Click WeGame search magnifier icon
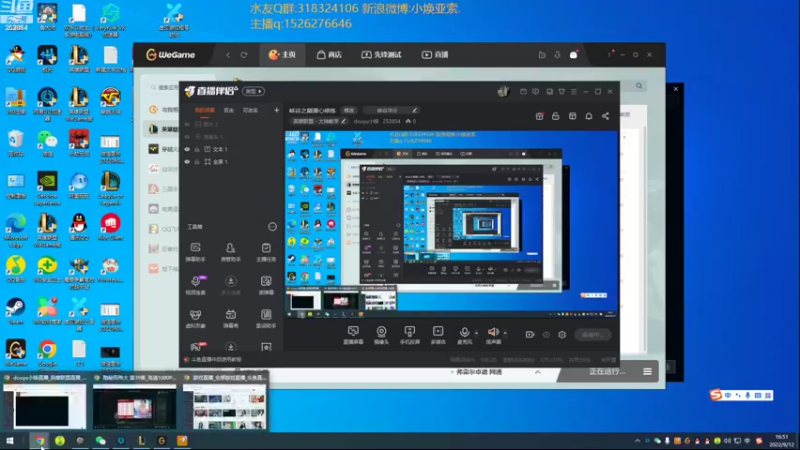 (639, 86)
